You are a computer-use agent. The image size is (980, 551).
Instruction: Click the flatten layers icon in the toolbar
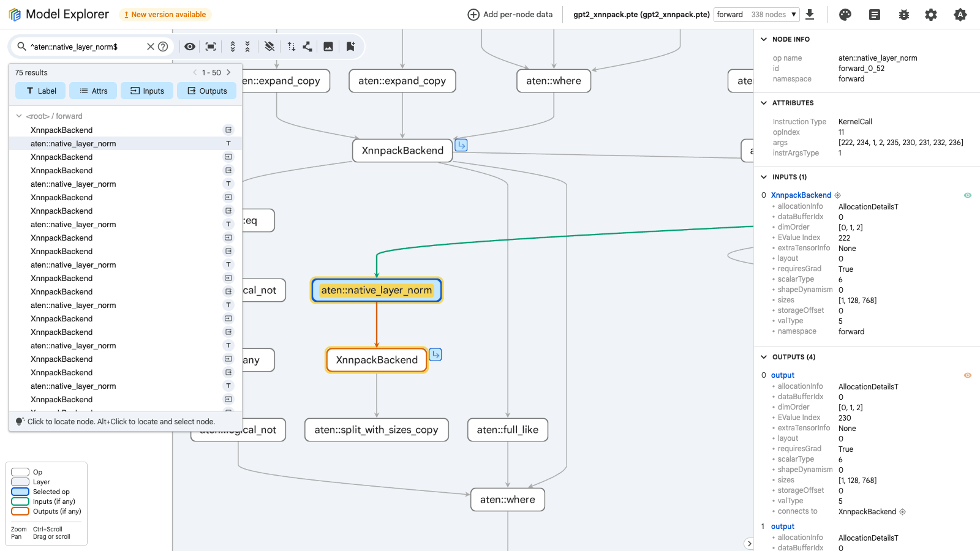pos(269,47)
